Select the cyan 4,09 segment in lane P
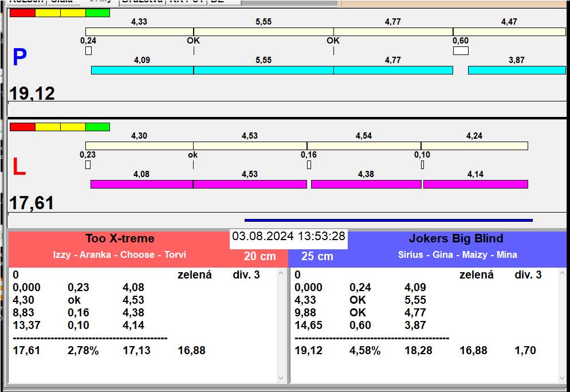This screenshot has height=392, width=570. [142, 70]
